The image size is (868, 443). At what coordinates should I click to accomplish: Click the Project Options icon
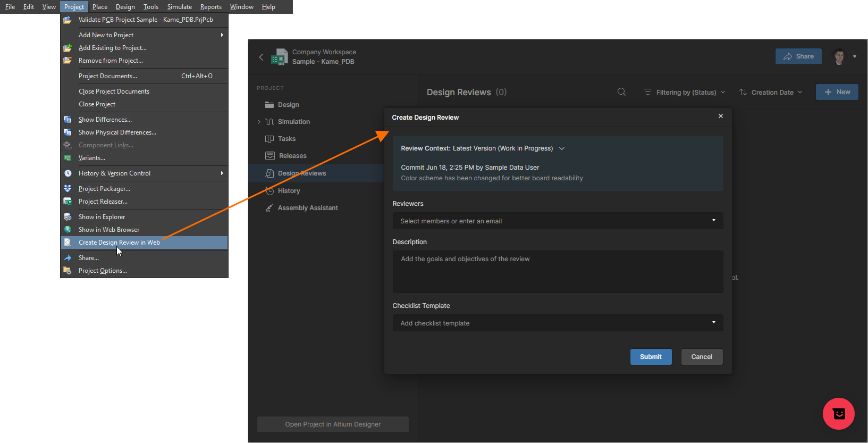tap(68, 271)
